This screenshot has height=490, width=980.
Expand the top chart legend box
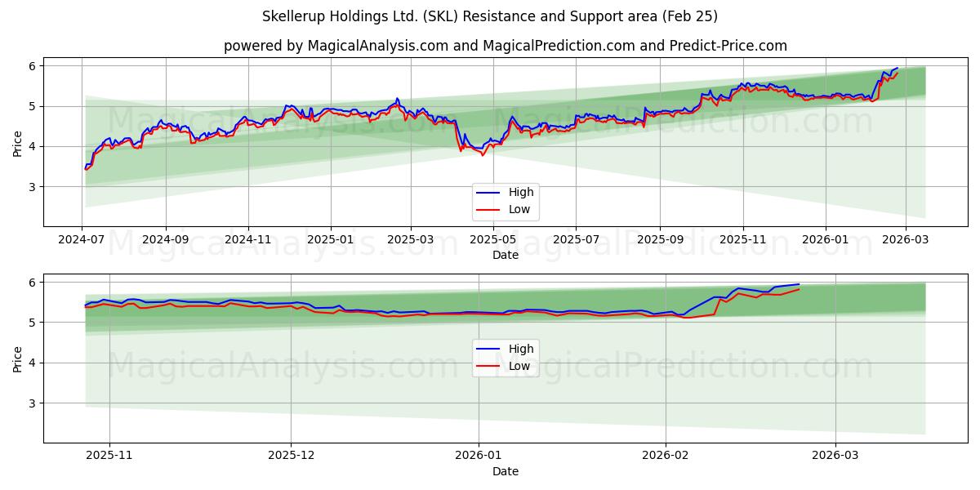click(506, 200)
